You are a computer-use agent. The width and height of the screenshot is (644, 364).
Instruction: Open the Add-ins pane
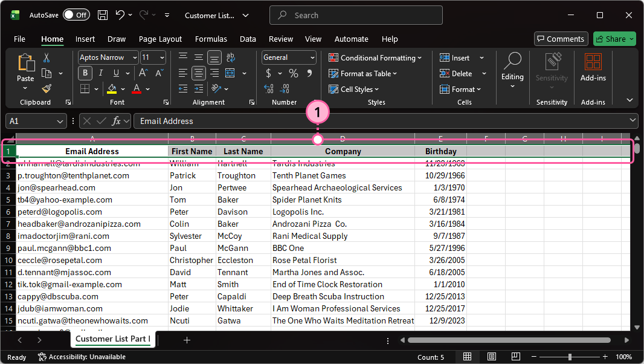tap(593, 68)
